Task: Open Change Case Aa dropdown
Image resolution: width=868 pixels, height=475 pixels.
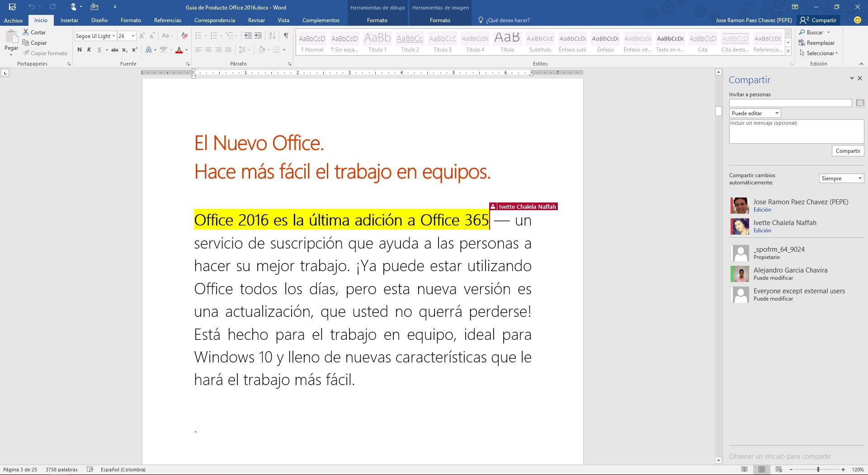Action: pos(167,36)
